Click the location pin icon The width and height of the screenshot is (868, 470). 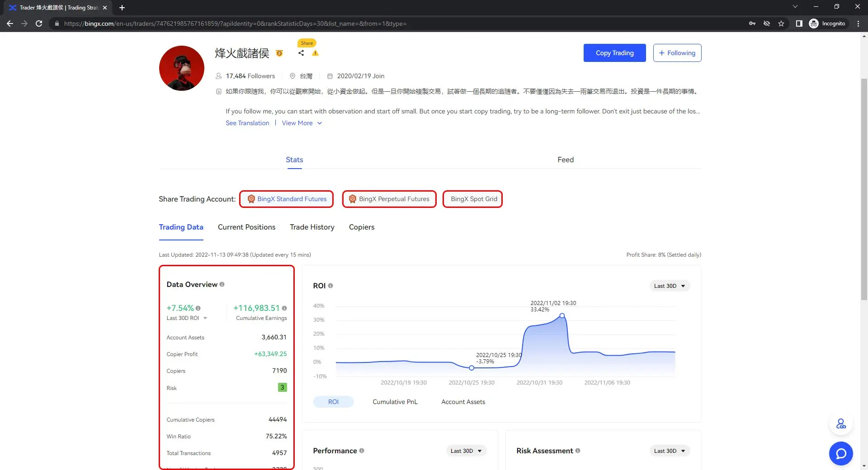point(292,76)
